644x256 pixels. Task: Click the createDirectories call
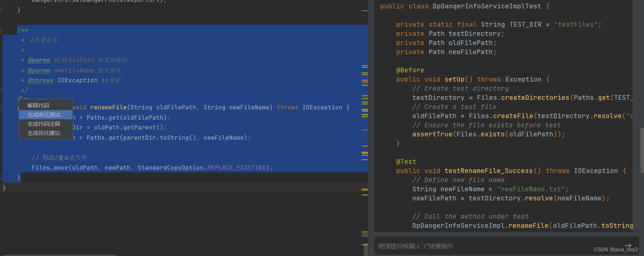[535, 98]
